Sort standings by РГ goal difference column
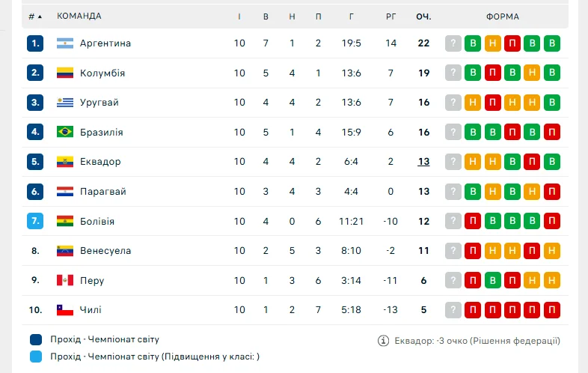 (x=391, y=16)
